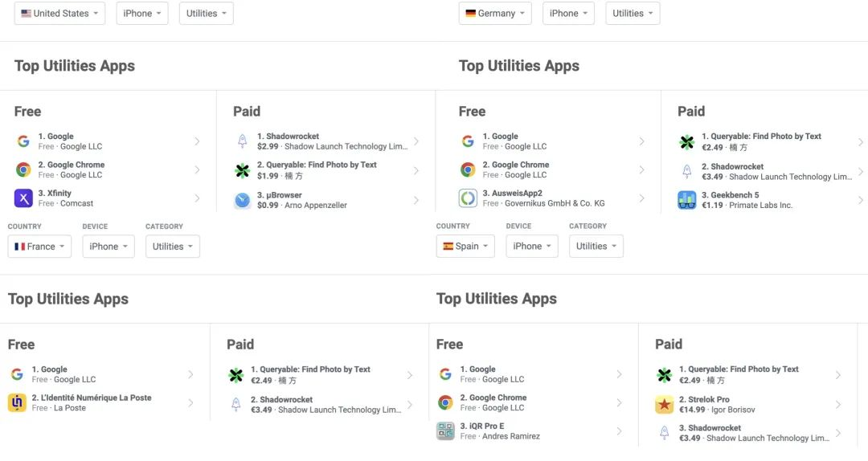Image resolution: width=868 pixels, height=461 pixels.
Task: Click the iQR Pro E app icon
Action: coord(445,430)
